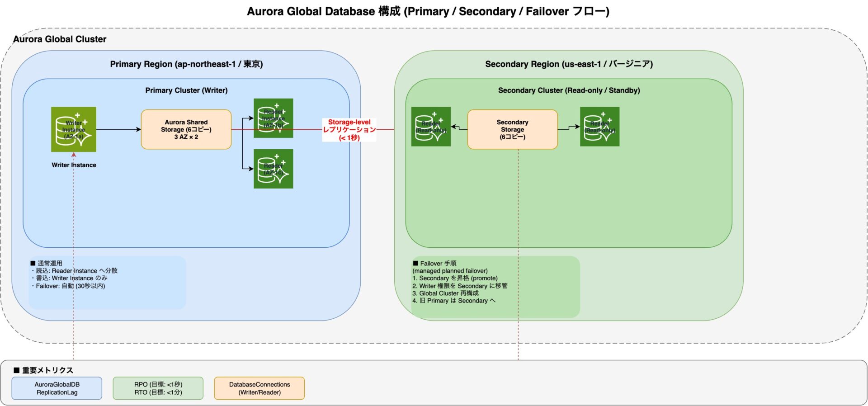Select the Reader icon left of Secondary Storage
Image resolution: width=868 pixels, height=406 pixels.
point(431,127)
